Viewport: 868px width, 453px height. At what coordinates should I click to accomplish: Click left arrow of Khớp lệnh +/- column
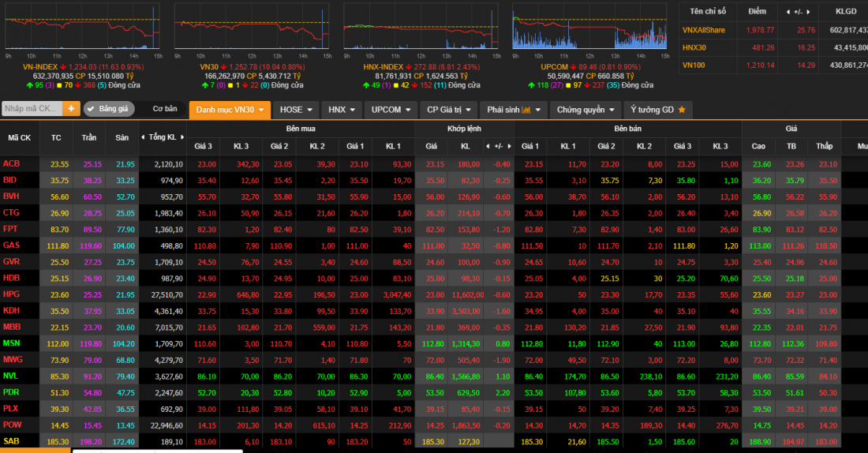[x=488, y=146]
